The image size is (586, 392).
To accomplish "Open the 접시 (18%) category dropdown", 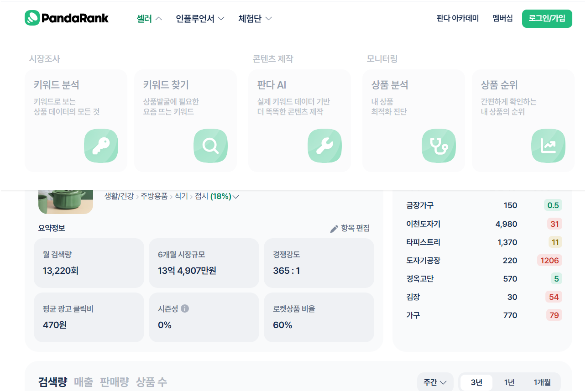I will click(219, 196).
